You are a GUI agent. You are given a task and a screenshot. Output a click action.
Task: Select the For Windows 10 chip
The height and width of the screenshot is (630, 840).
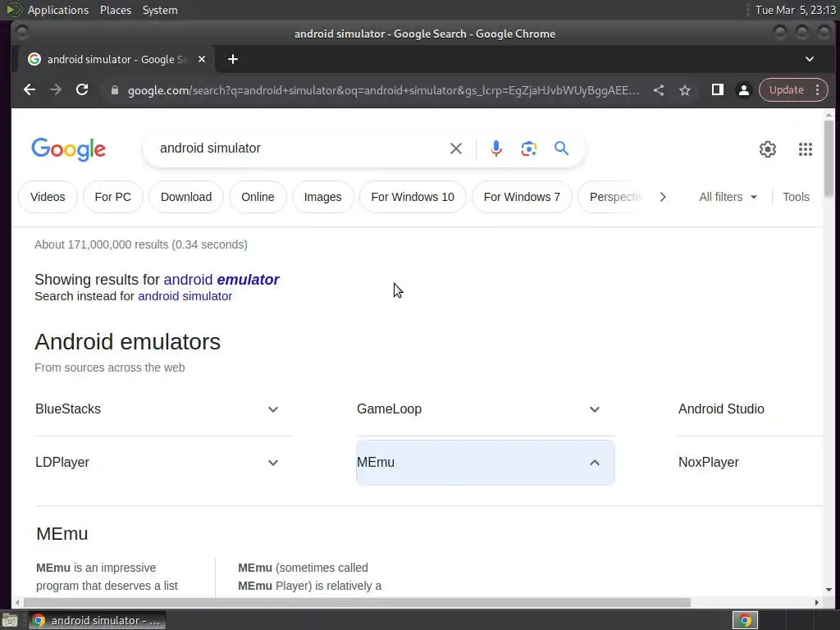(413, 197)
